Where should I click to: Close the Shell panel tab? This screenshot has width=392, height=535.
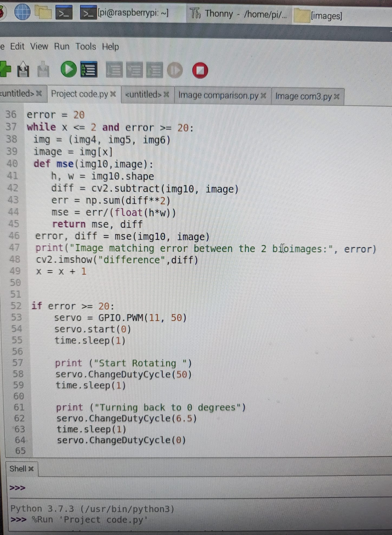tap(31, 469)
